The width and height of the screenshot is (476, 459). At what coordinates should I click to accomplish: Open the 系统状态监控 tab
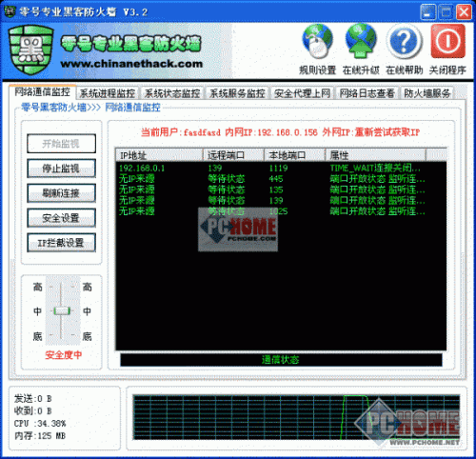pos(172,93)
